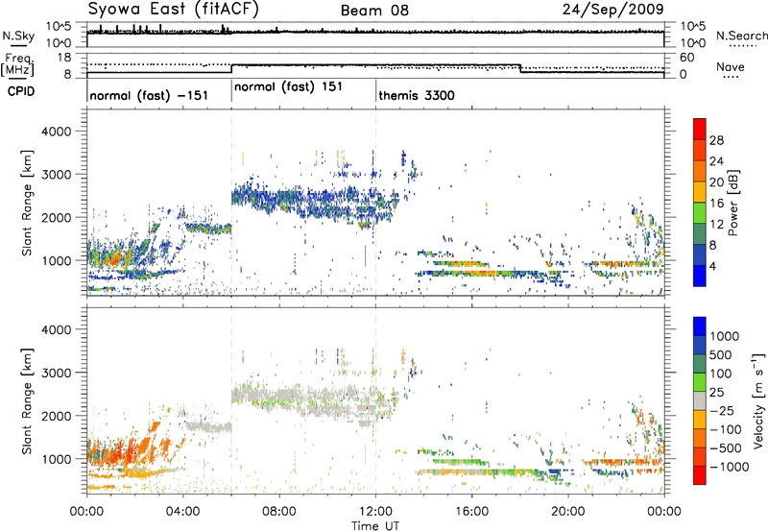Screen dimensions: 768x532
Task: Click the red swatch of Power colorbar
Action: (x=700, y=129)
